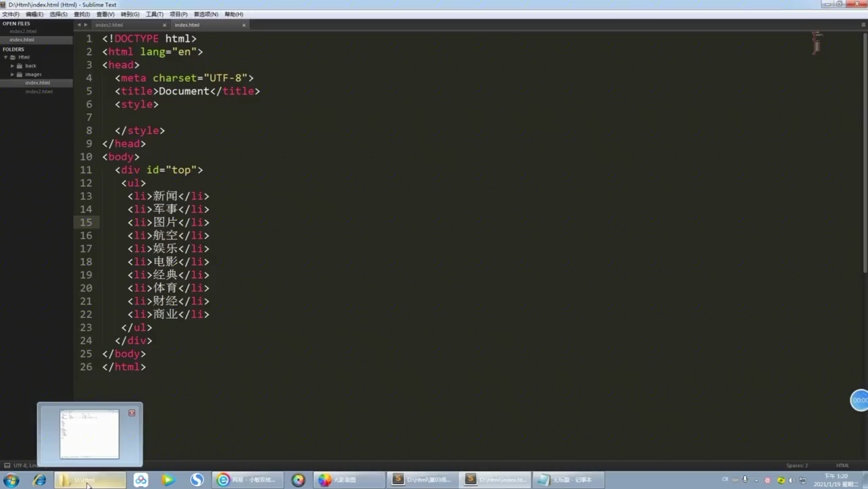Open the taskbar clock showing 1:20

835,480
